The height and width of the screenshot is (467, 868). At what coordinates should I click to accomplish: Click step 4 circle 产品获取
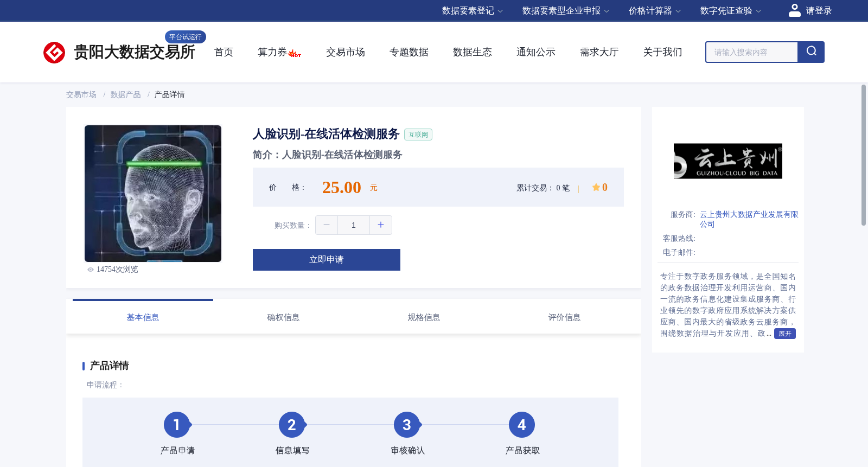(522, 425)
